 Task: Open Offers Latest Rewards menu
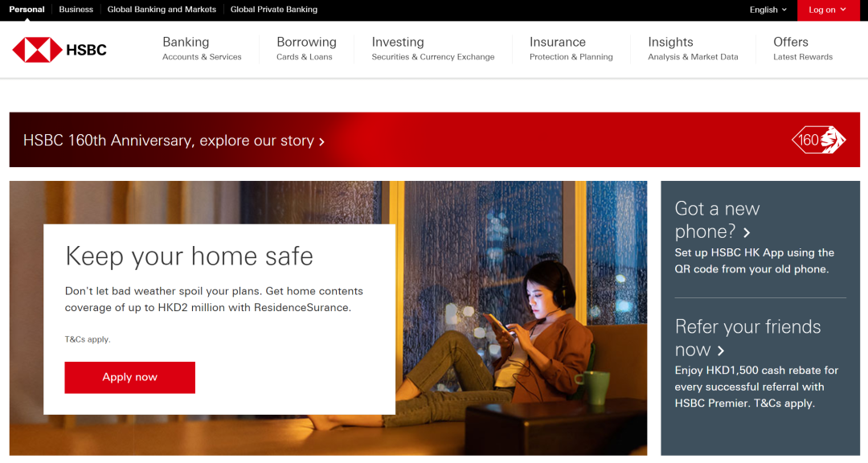tap(803, 49)
